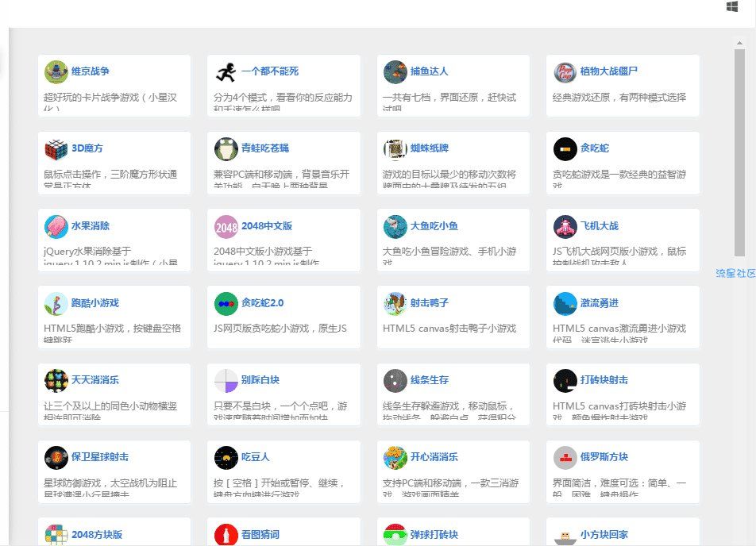This screenshot has height=546, width=756.
Task: Open the 飞机大战 red plane icon
Action: coord(565,226)
